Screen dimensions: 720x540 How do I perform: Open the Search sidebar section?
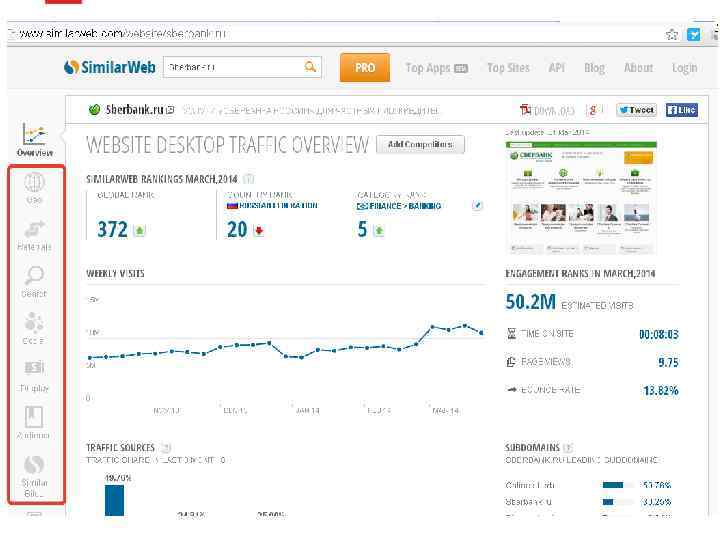coord(34,282)
